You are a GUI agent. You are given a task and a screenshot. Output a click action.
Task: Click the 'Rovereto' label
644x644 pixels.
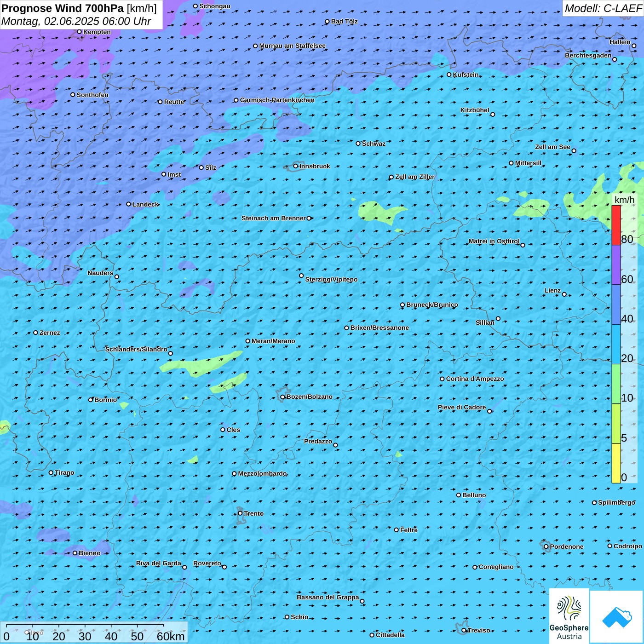tap(207, 563)
